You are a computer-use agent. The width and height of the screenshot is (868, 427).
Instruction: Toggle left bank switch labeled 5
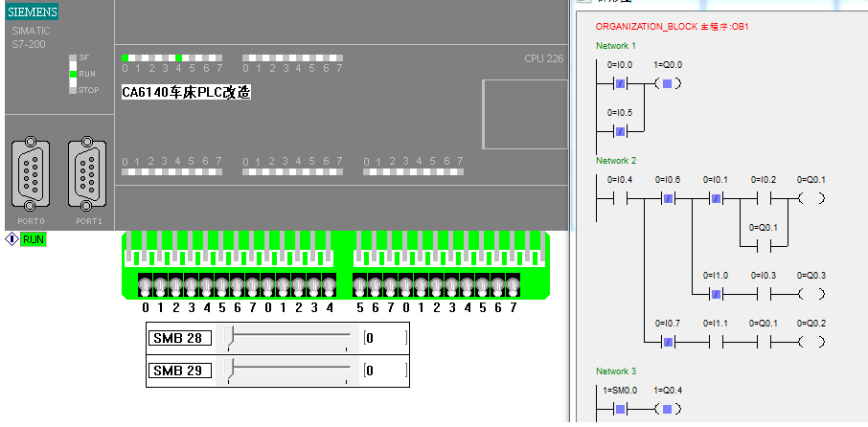coord(222,286)
